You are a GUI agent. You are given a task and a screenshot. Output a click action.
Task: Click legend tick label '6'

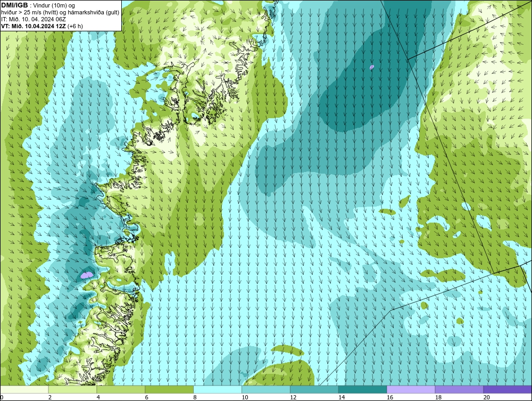[x=147, y=397]
